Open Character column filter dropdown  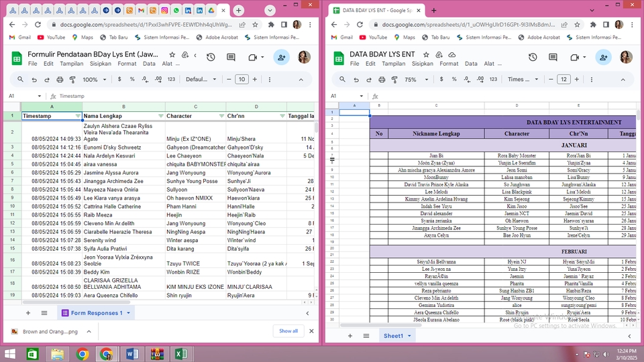click(222, 116)
